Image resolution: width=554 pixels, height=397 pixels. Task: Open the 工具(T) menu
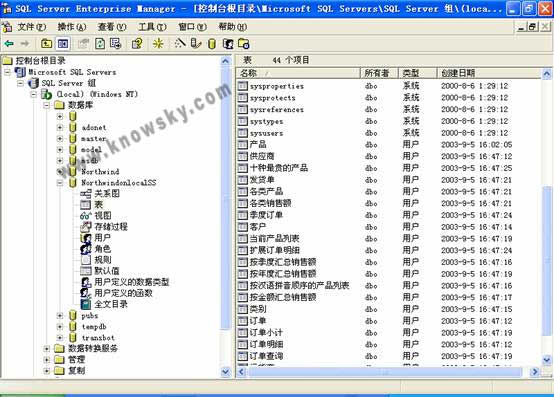(152, 26)
